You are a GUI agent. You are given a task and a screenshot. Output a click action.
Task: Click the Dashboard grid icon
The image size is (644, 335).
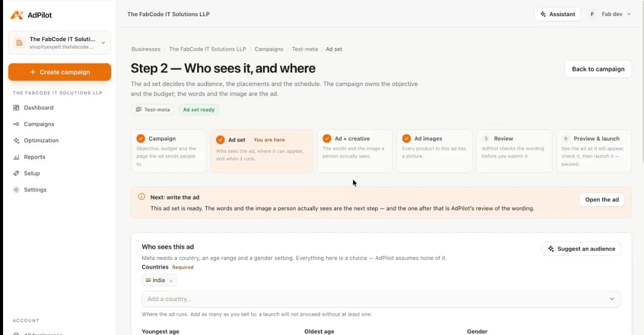[16, 108]
